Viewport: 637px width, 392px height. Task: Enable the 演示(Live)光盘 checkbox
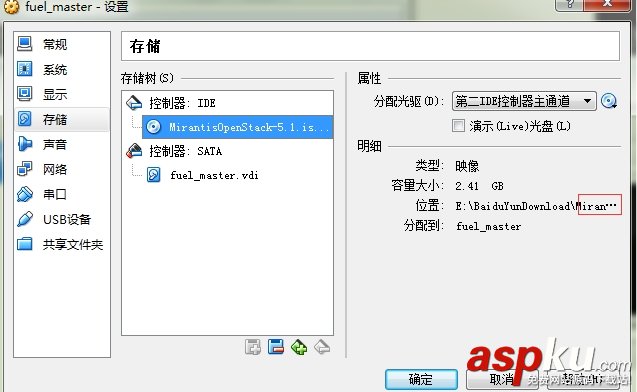(458, 126)
